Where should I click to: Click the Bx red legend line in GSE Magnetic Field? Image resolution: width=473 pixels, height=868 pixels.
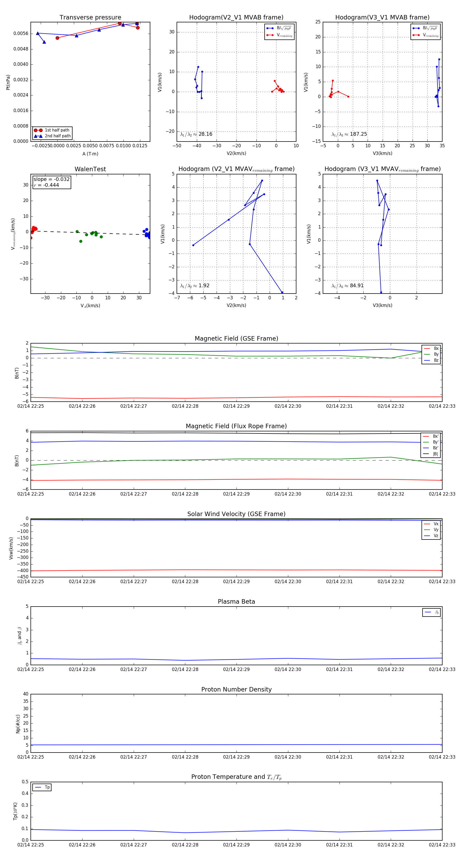pyautogui.click(x=427, y=349)
